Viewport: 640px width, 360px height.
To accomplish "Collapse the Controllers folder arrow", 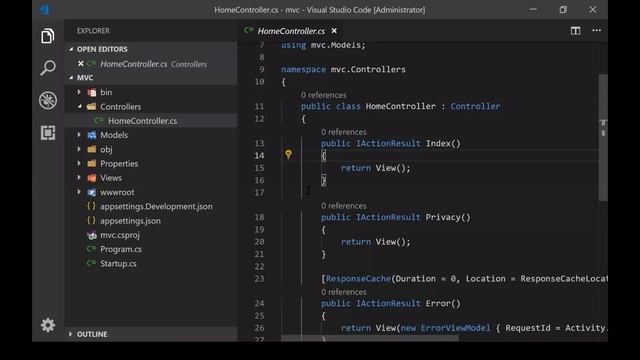I will point(79,107).
